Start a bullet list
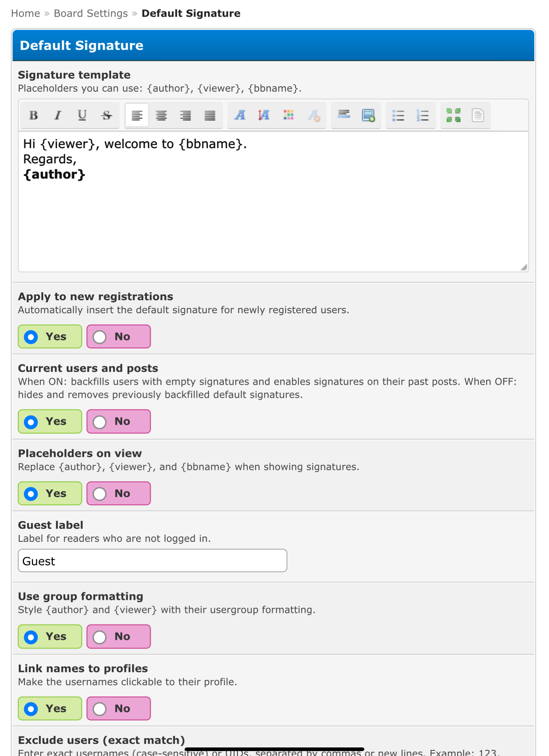This screenshot has height=756, width=549. tap(398, 115)
